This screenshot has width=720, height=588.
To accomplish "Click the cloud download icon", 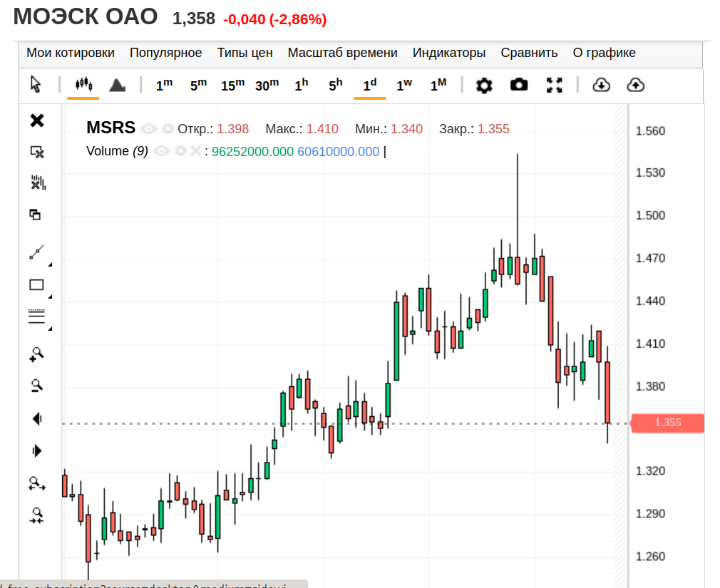I will pyautogui.click(x=601, y=85).
